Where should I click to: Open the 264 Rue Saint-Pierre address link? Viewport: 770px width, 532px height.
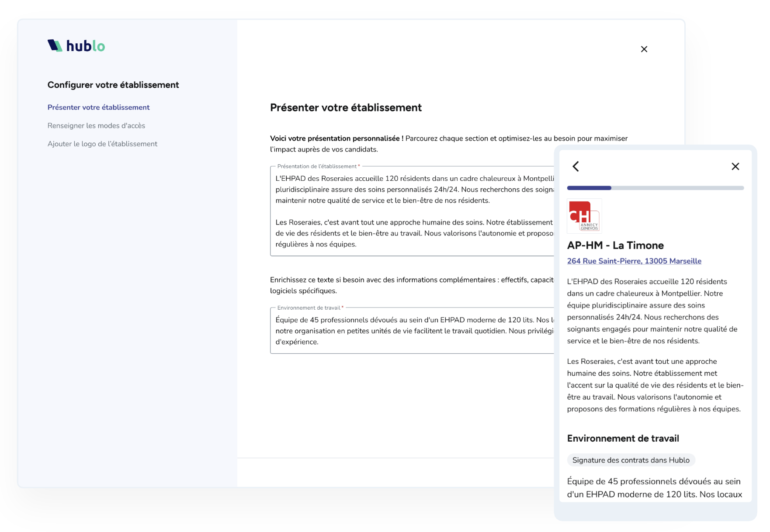pos(634,261)
